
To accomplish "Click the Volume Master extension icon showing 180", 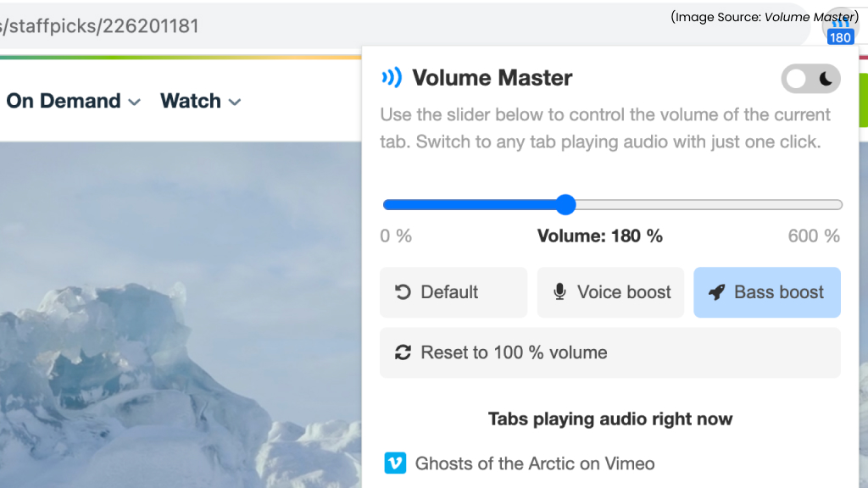I will tap(839, 26).
